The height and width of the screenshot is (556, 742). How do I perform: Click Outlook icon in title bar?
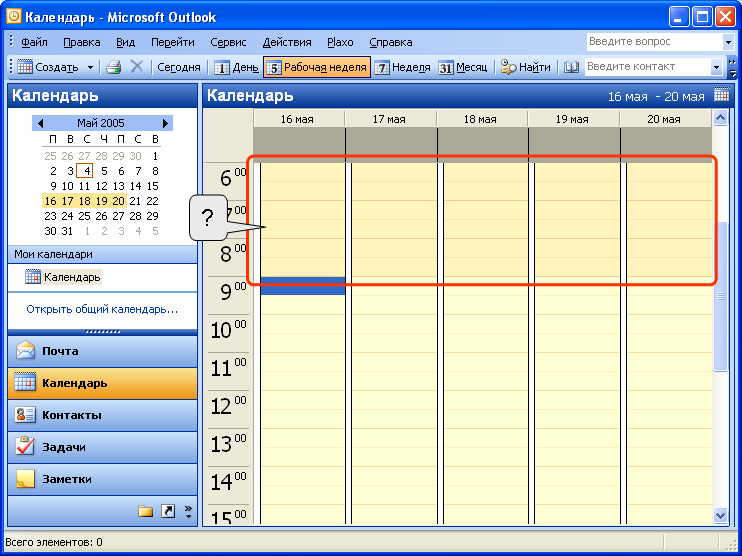14,17
